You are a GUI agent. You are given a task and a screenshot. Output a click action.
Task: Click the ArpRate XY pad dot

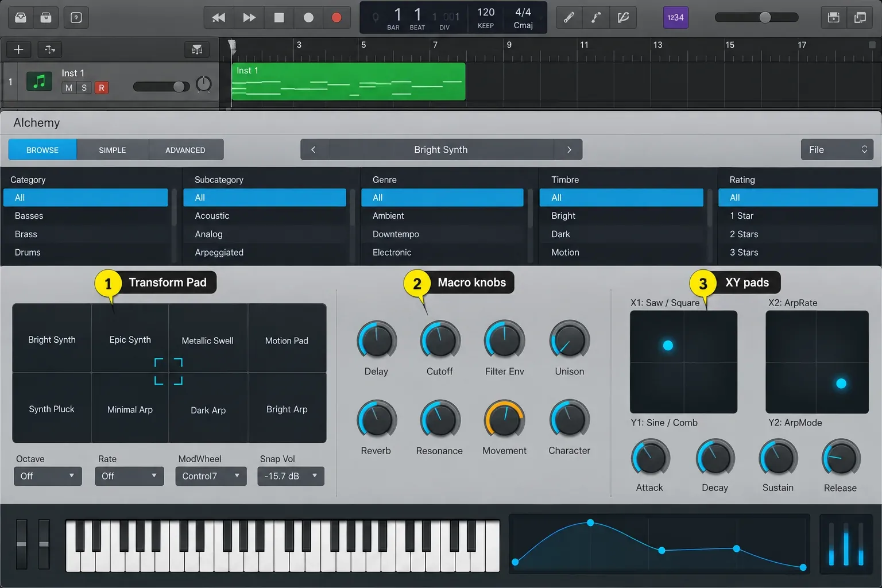click(841, 384)
